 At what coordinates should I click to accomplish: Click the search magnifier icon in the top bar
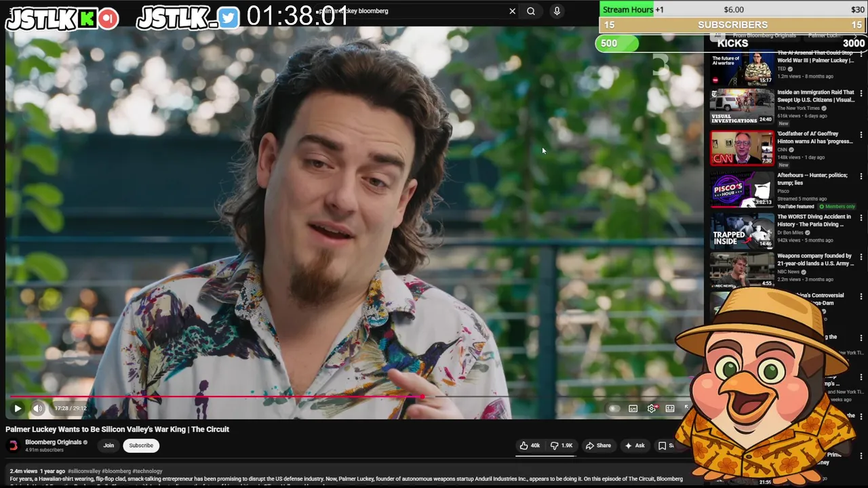(531, 11)
